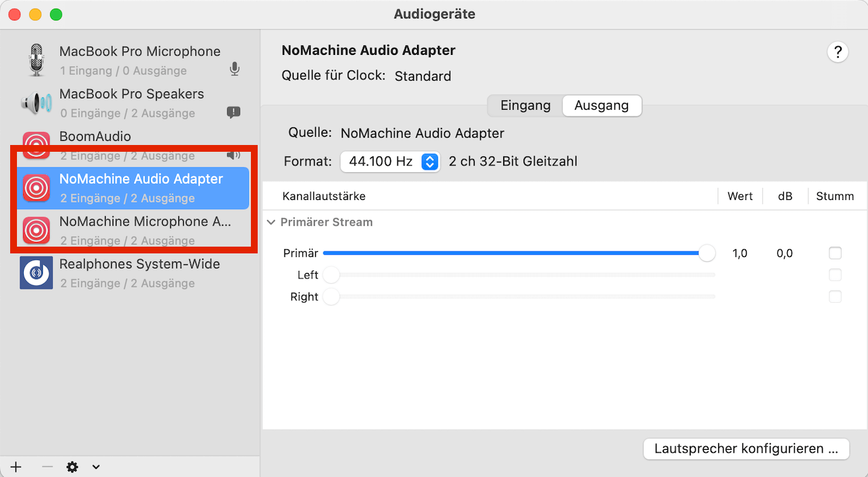Click the Stumm column header
868x477 pixels.
click(835, 196)
